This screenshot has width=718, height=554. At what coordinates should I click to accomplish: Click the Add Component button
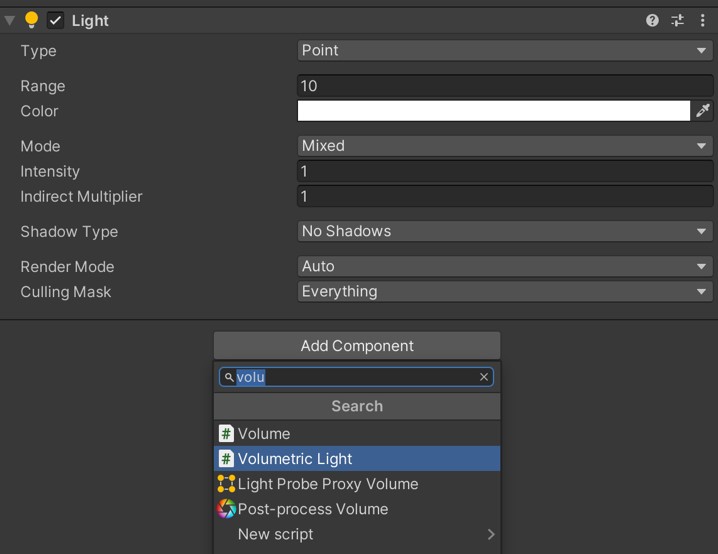pyautogui.click(x=357, y=346)
